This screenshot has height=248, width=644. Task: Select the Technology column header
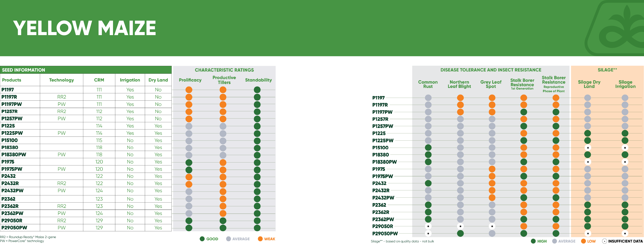62,80
